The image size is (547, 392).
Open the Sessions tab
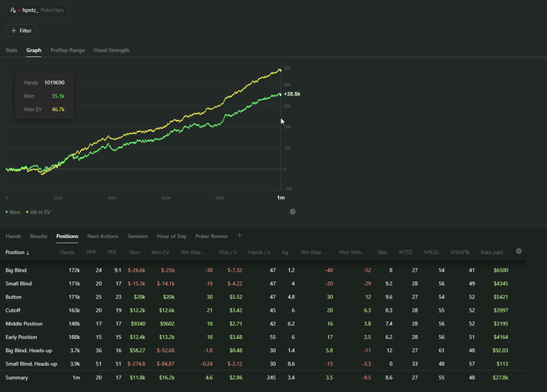pyautogui.click(x=138, y=235)
